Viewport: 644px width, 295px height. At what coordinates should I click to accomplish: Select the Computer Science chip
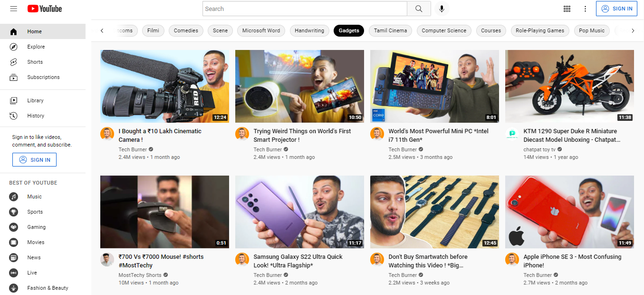[x=444, y=30]
